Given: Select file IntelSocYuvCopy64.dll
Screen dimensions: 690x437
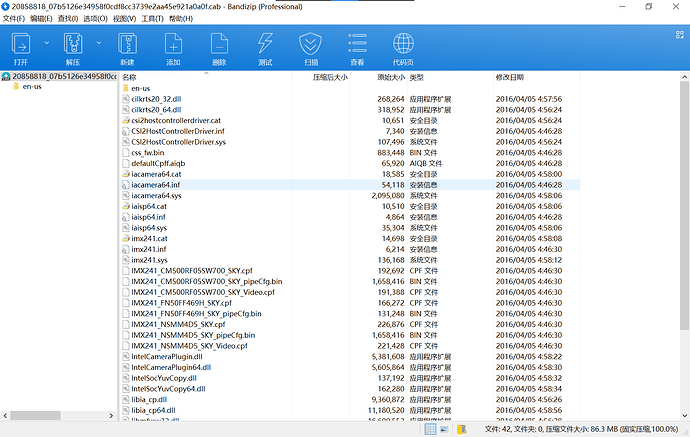Looking at the screenshot, I should click(x=168, y=389).
